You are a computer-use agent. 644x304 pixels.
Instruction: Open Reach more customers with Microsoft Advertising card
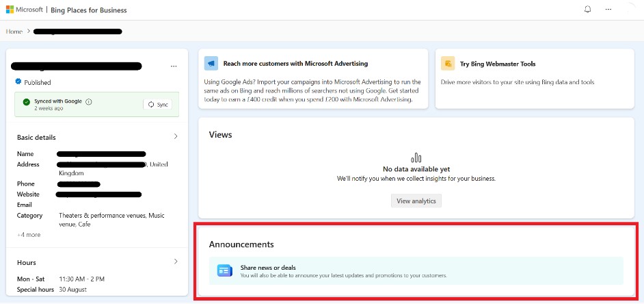pyautogui.click(x=313, y=79)
